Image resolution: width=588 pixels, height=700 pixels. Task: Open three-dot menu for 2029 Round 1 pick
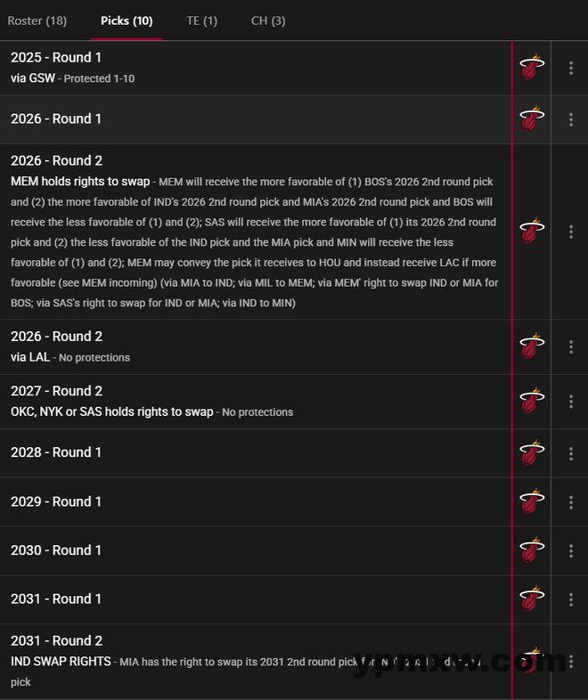point(570,502)
